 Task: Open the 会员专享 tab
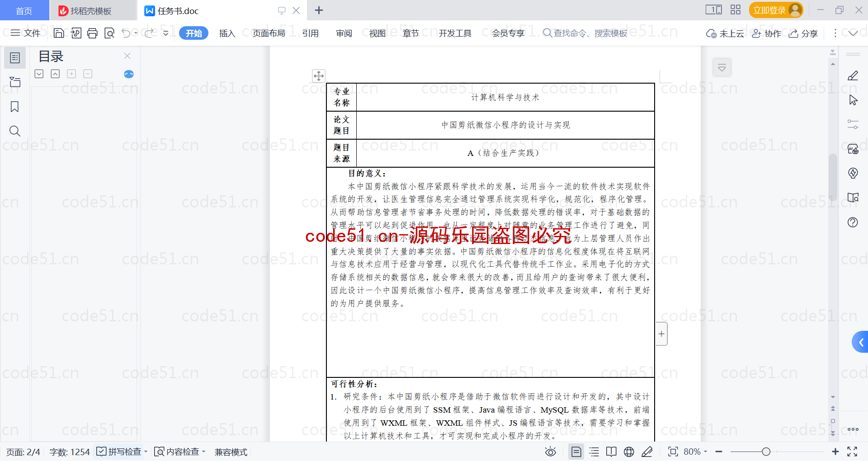coord(508,33)
